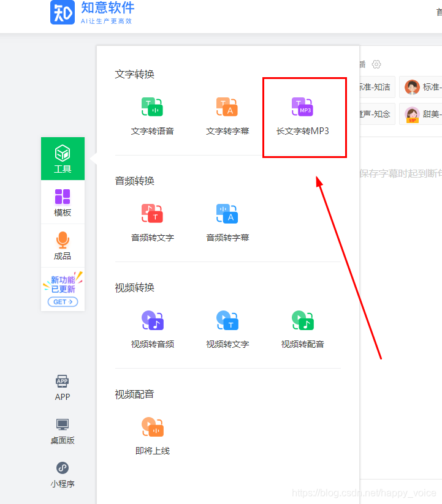442x504 pixels.
Task: Click the 新功能已更新 GET banner
Action: [63, 289]
